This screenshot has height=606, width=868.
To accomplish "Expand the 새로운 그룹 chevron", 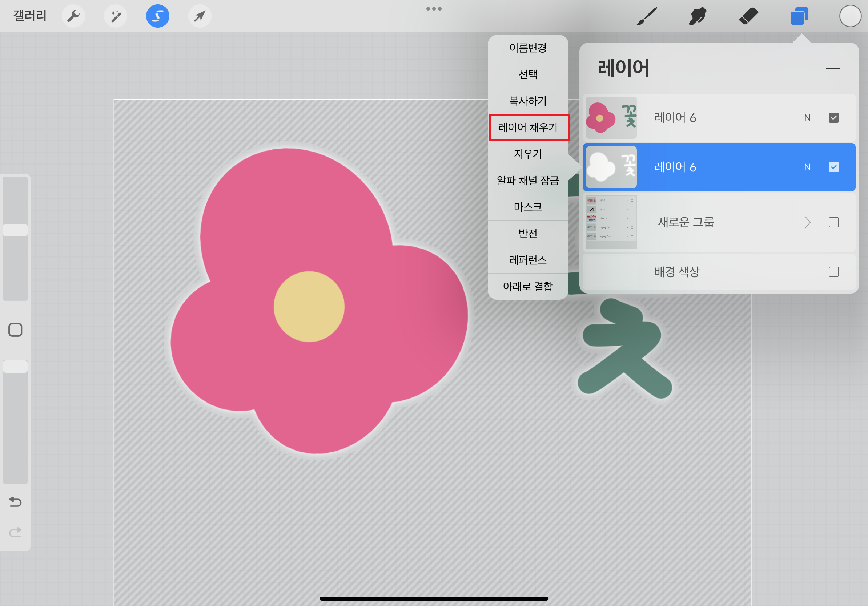I will click(807, 222).
